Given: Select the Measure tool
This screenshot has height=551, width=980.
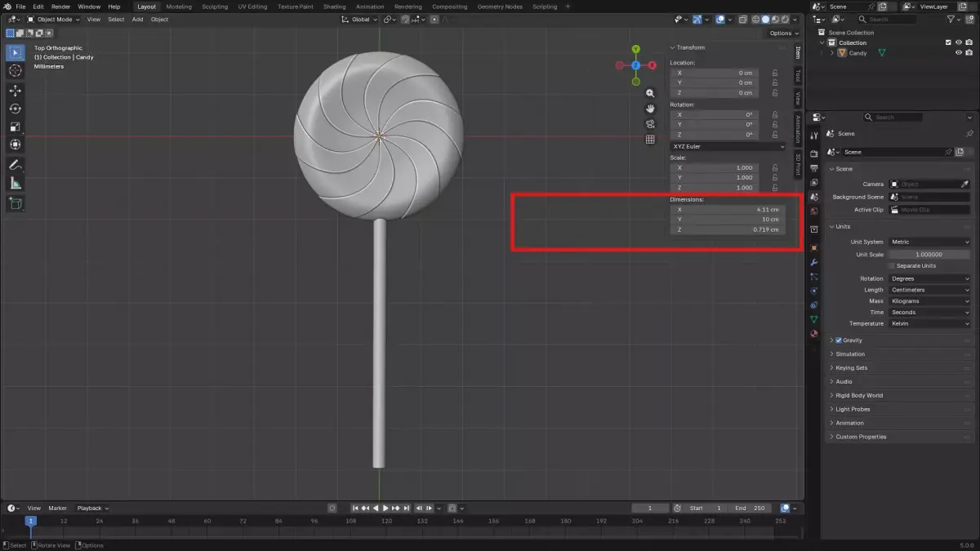Looking at the screenshot, I should (16, 184).
